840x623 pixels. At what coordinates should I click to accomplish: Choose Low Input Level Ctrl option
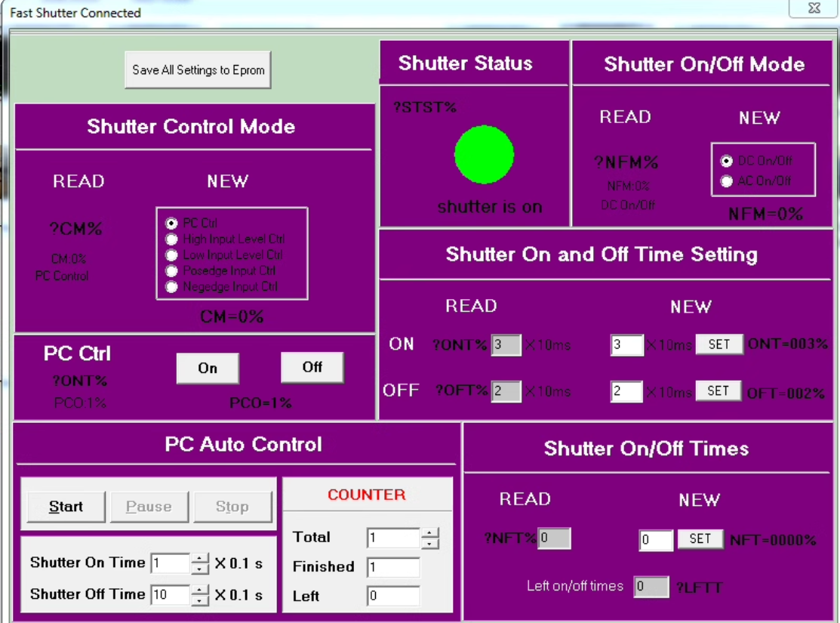click(172, 255)
